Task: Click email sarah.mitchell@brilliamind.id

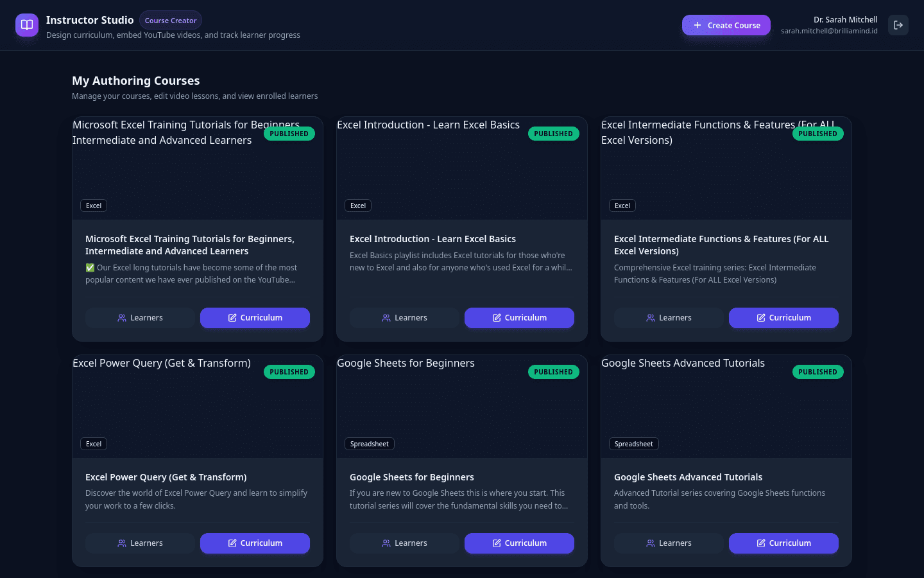Action: tap(829, 31)
